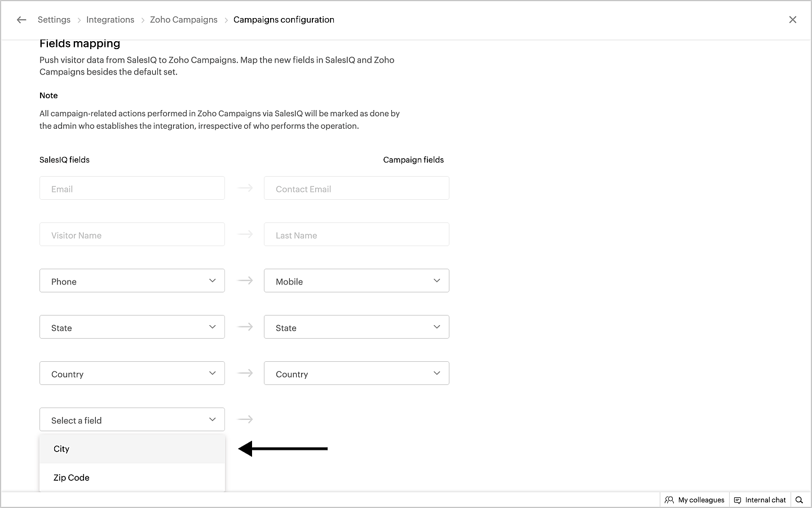Choose Zip Code from the dropdown list
The image size is (812, 508).
[x=72, y=478]
